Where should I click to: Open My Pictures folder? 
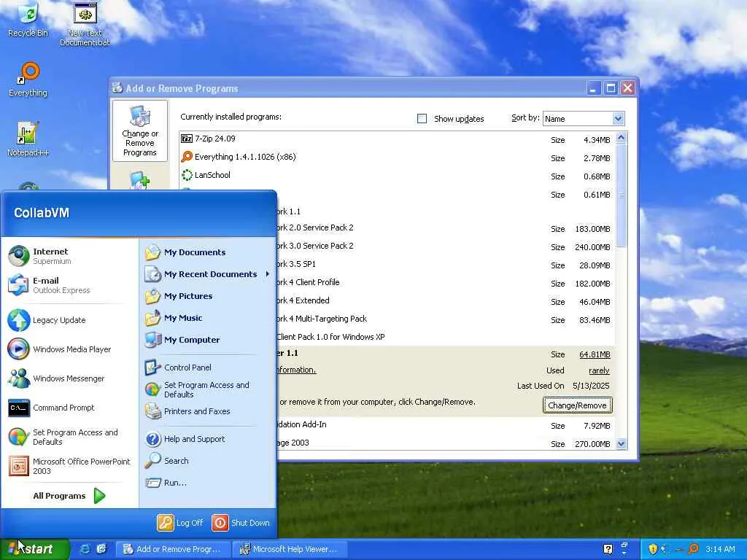click(x=208, y=296)
